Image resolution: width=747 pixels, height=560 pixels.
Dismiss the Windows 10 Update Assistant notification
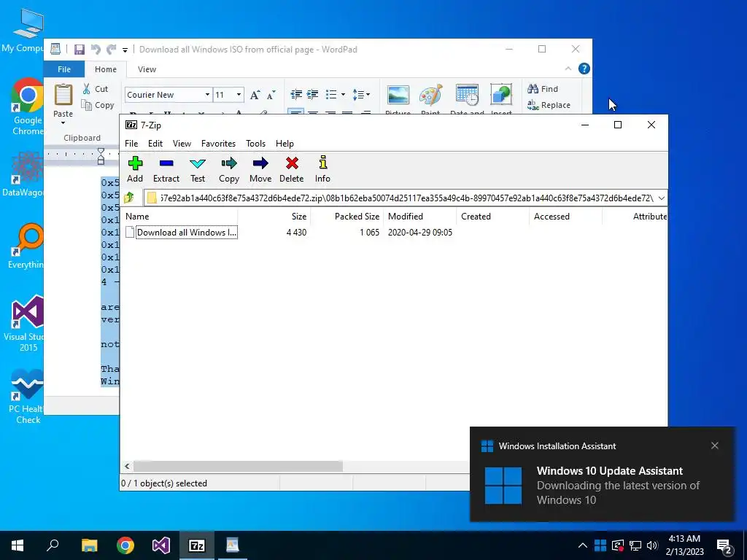(715, 446)
